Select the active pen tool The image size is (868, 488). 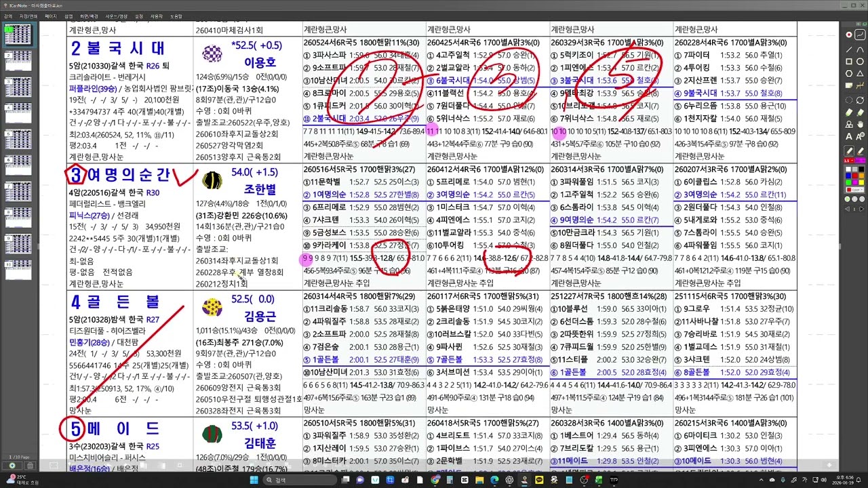point(849,150)
